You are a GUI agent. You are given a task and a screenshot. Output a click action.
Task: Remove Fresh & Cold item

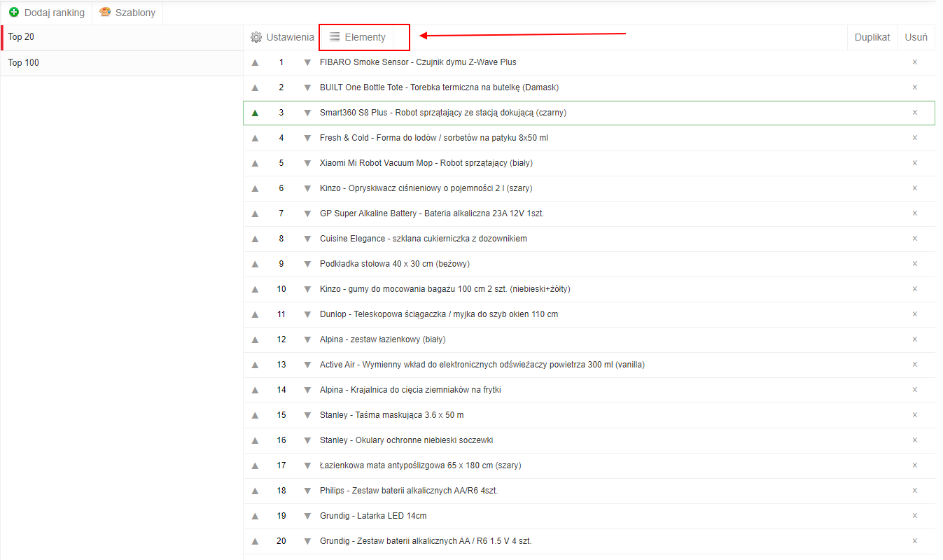(x=914, y=138)
